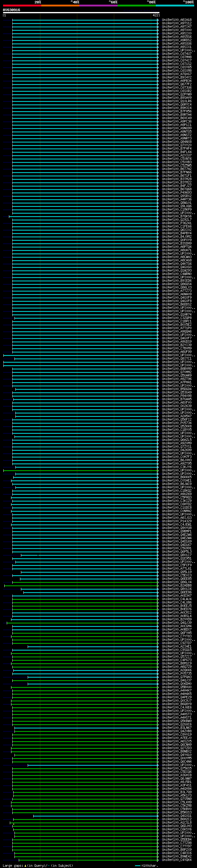Select hit label UniRef100_B6T7A2
This screenshot has height=868, width=197.
pos(177,169)
